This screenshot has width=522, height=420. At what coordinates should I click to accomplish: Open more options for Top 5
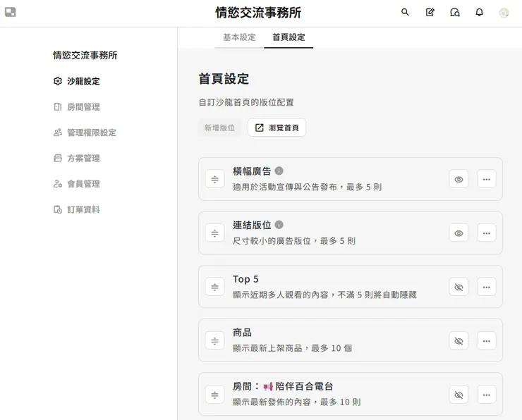coord(487,287)
